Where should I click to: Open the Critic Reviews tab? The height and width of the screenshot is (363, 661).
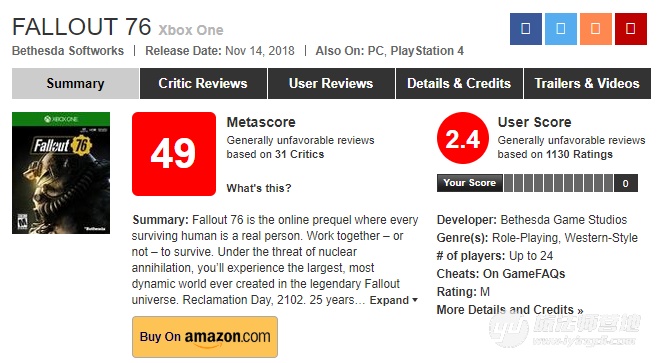203,83
